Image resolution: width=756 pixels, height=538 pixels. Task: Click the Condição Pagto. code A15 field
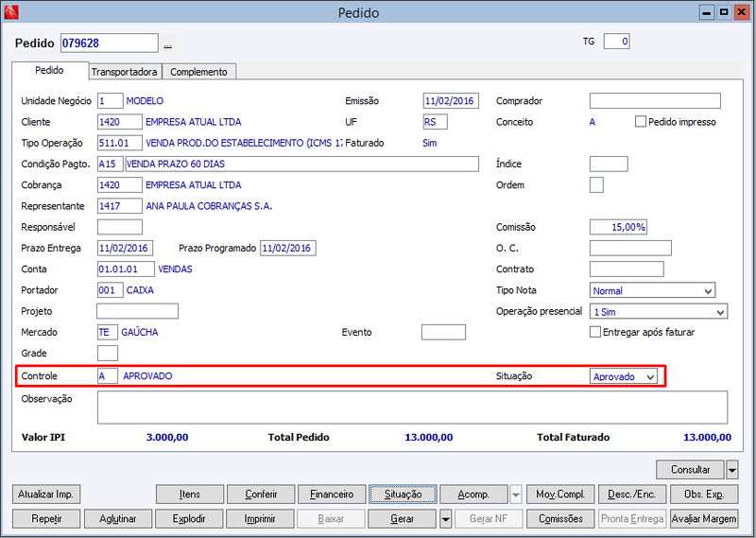pos(110,165)
